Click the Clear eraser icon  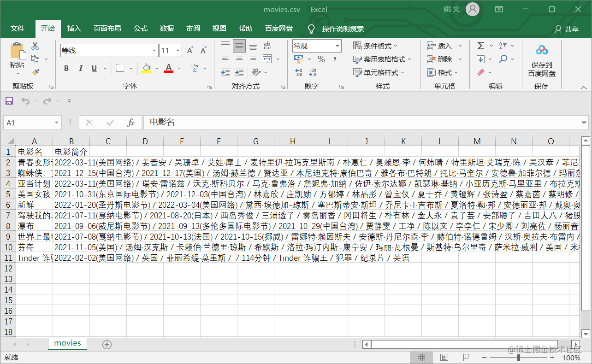tap(481, 72)
